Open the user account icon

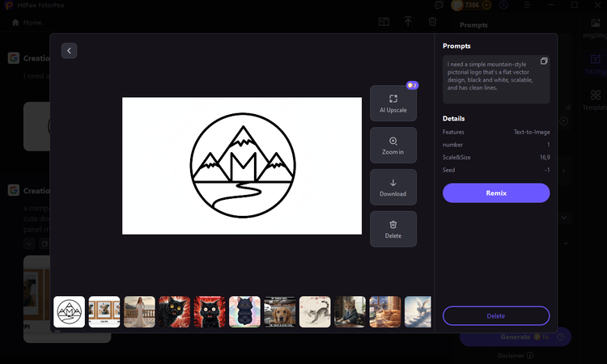tap(503, 5)
